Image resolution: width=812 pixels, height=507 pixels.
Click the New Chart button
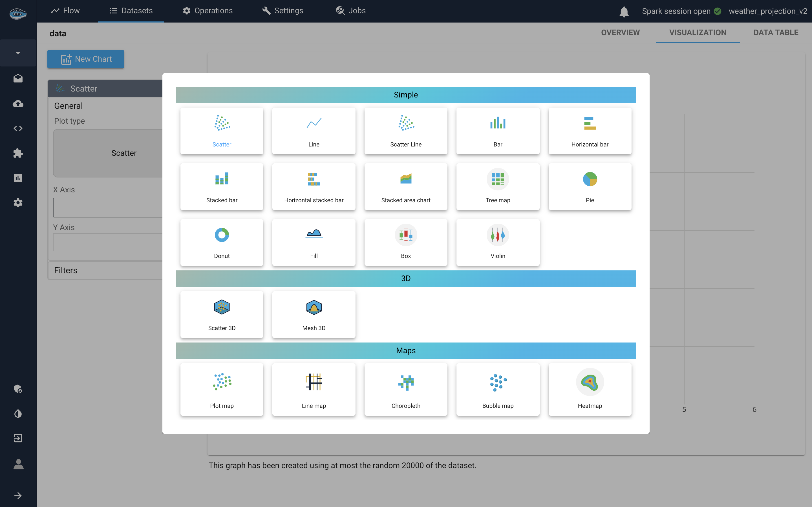tap(85, 59)
